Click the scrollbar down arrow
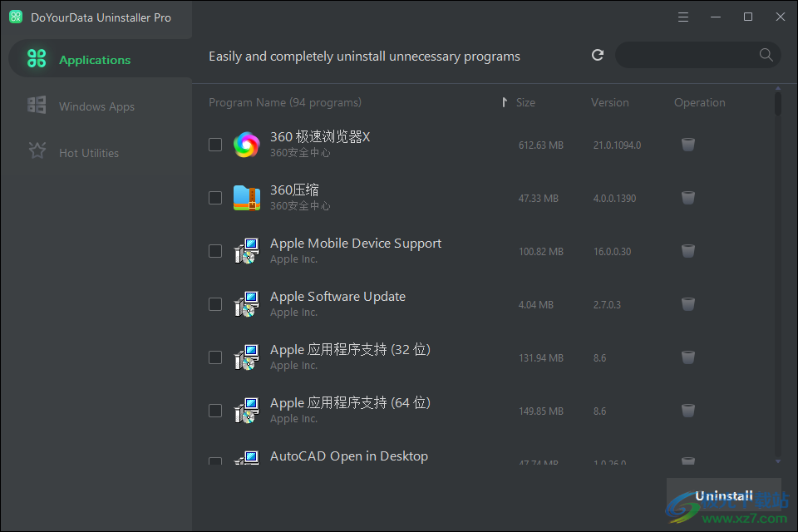Screen dimensions: 798x532 tap(778, 461)
